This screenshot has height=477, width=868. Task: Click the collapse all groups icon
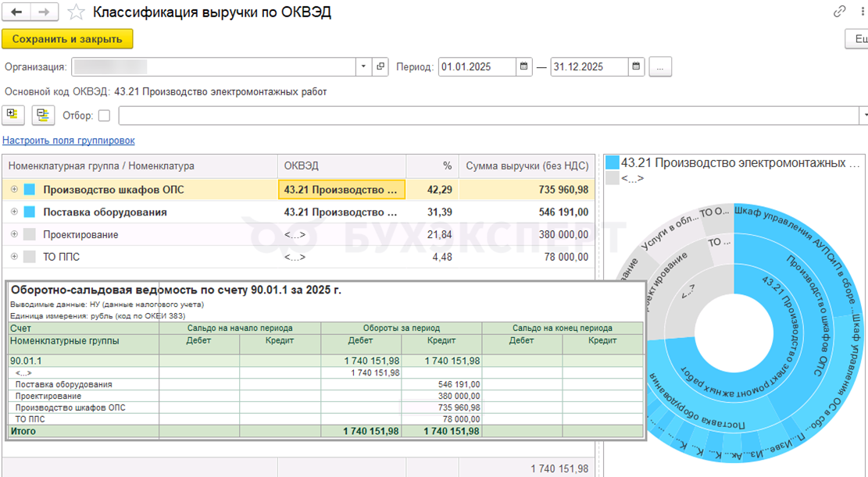point(43,115)
